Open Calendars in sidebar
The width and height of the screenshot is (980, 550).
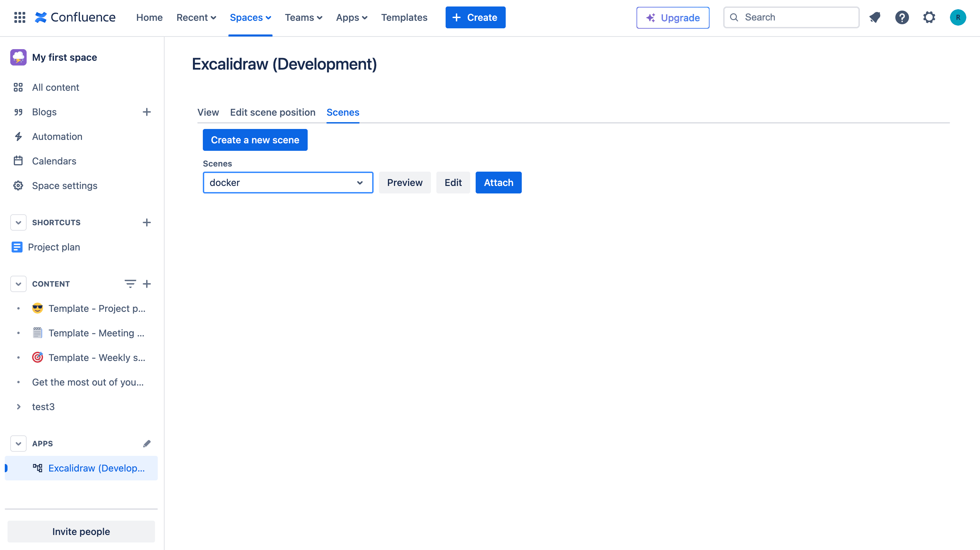[81, 161]
